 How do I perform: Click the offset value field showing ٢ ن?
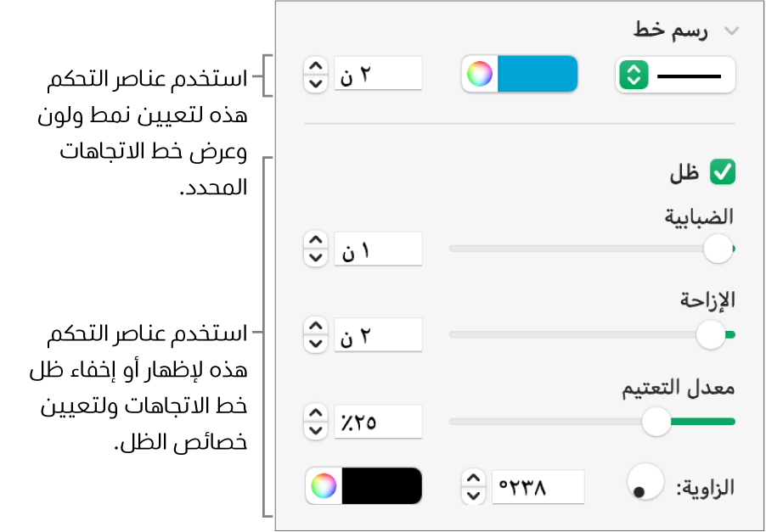pos(379,334)
